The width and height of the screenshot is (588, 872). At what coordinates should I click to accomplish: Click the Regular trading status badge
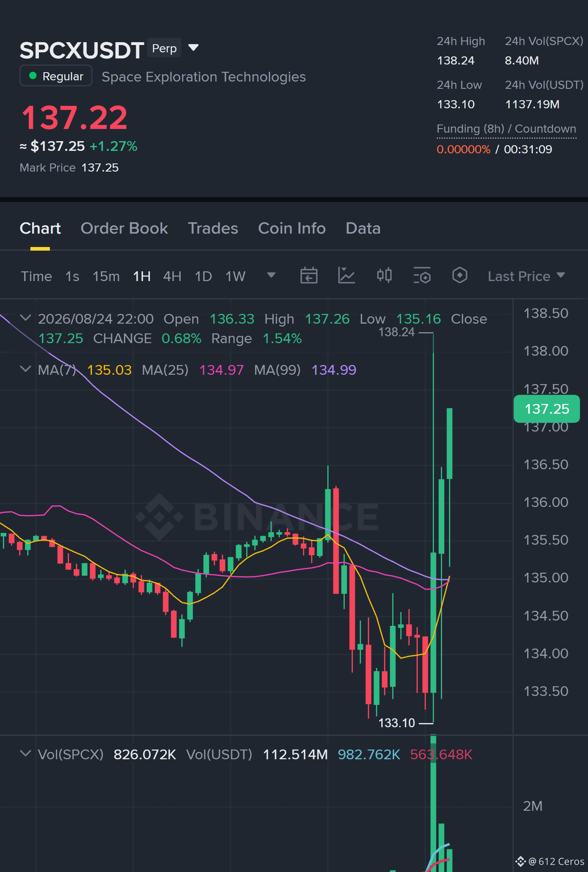[x=56, y=76]
